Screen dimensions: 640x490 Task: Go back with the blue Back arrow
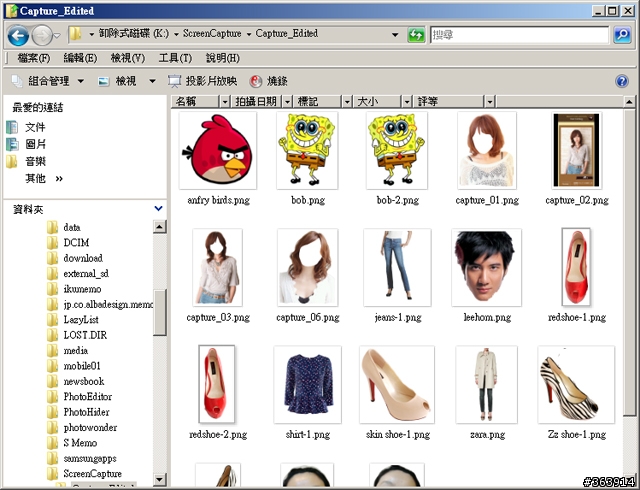(x=18, y=36)
